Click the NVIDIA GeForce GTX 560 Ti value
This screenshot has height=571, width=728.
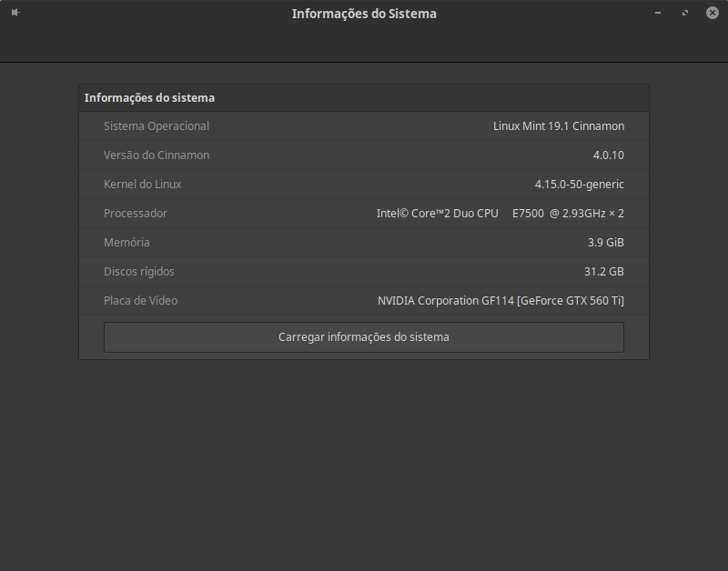[x=500, y=301]
